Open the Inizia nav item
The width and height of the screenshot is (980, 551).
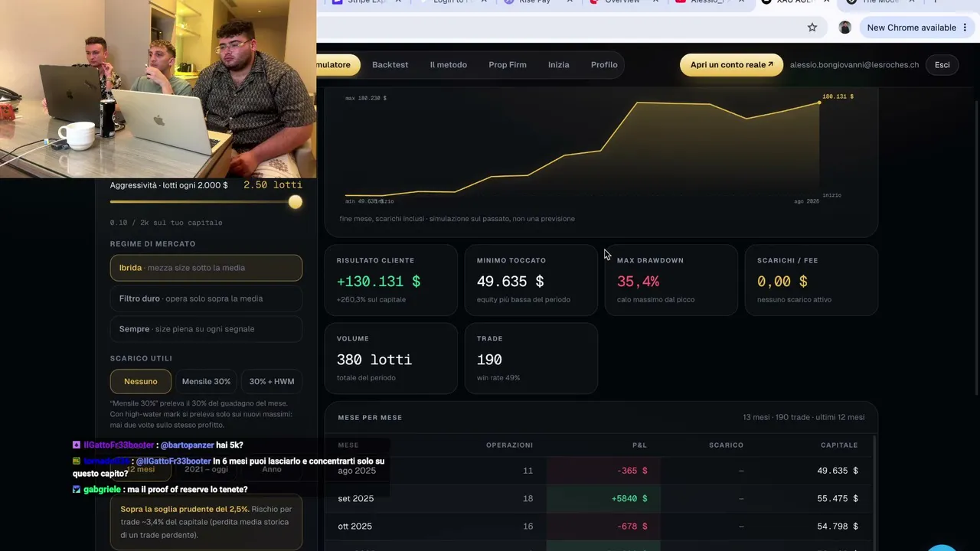tap(558, 65)
